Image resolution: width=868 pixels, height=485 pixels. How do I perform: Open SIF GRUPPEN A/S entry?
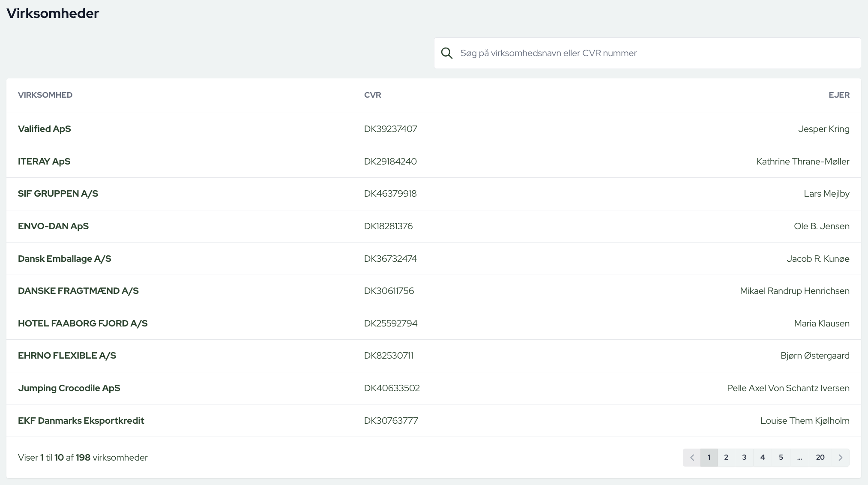coord(58,194)
